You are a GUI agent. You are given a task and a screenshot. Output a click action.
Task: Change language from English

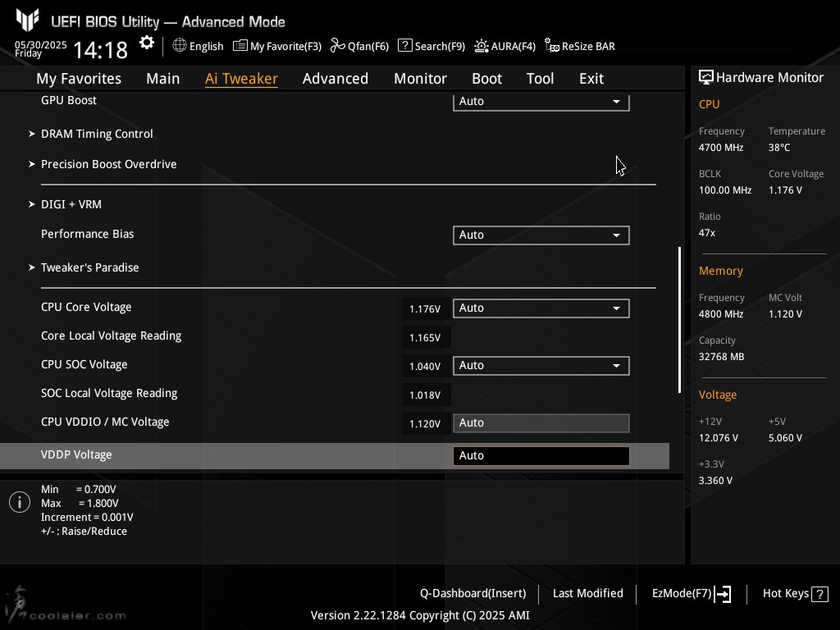[206, 47]
